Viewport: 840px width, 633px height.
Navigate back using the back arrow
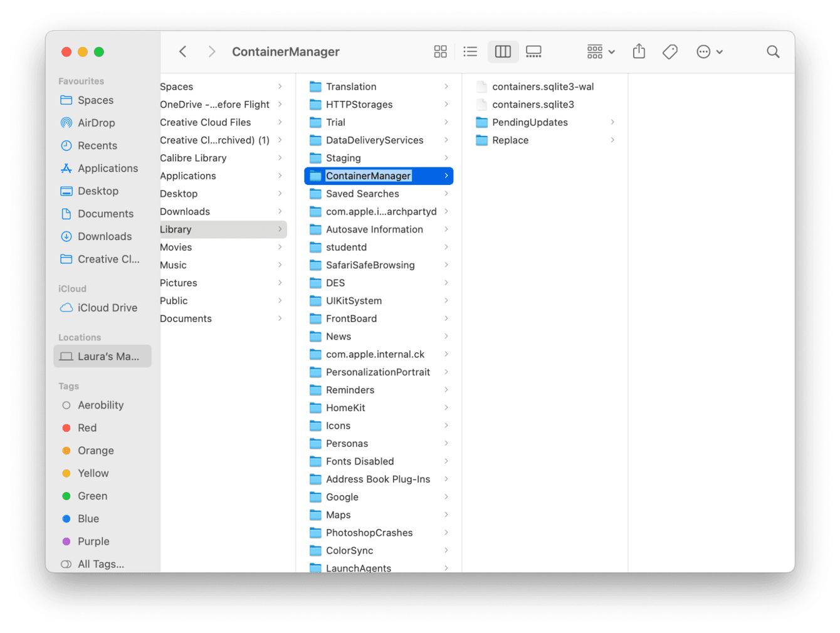[x=182, y=51]
